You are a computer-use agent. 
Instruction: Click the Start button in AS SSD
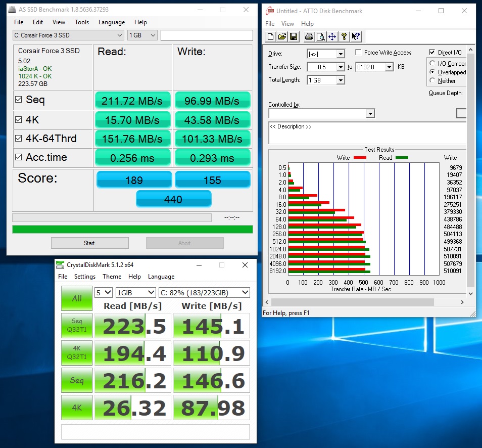90,243
